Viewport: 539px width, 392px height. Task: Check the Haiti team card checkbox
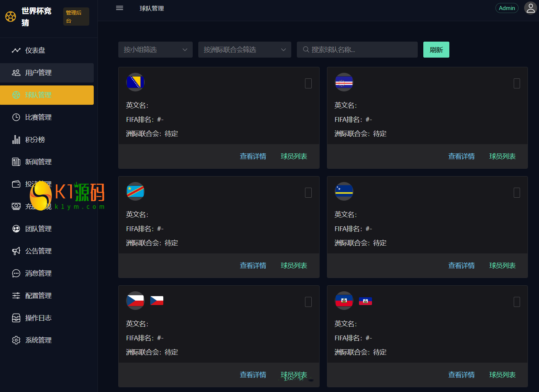517,302
